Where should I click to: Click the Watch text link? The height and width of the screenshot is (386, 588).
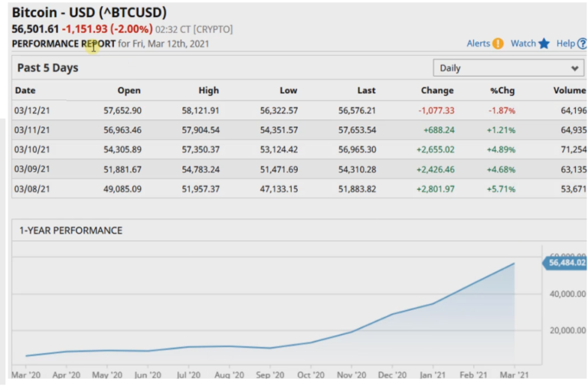[523, 44]
